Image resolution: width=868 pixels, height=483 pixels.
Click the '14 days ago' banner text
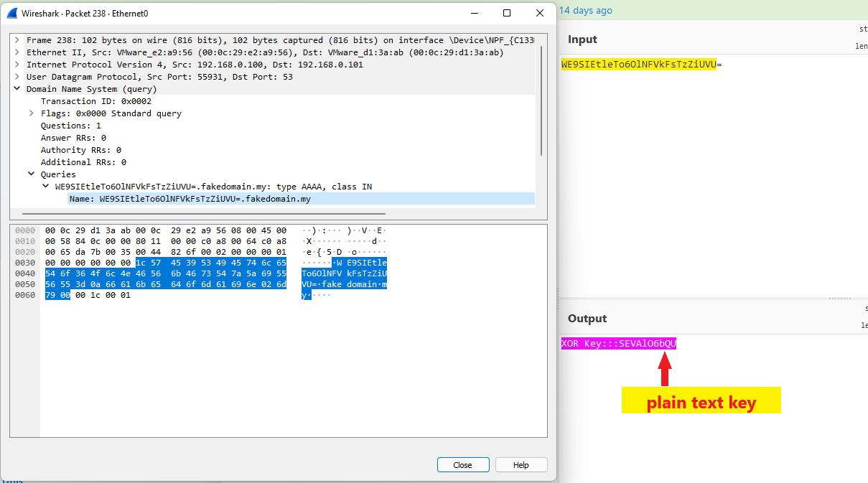586,10
